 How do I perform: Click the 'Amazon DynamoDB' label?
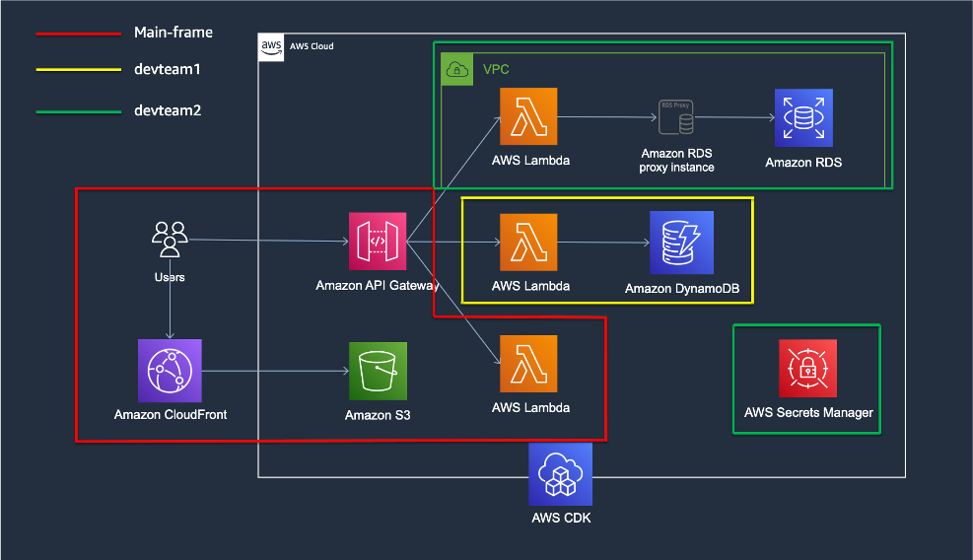pos(682,289)
